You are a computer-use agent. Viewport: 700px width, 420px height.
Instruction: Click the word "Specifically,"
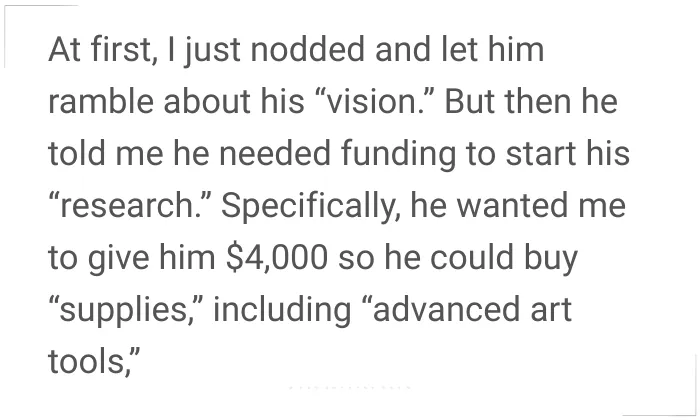[x=311, y=206]
